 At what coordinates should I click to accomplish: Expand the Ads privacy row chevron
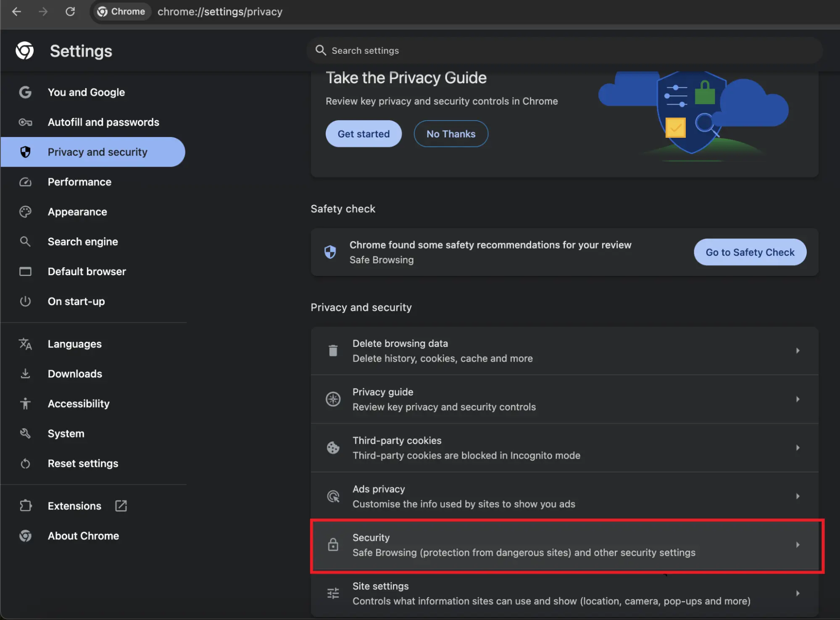[x=798, y=496]
